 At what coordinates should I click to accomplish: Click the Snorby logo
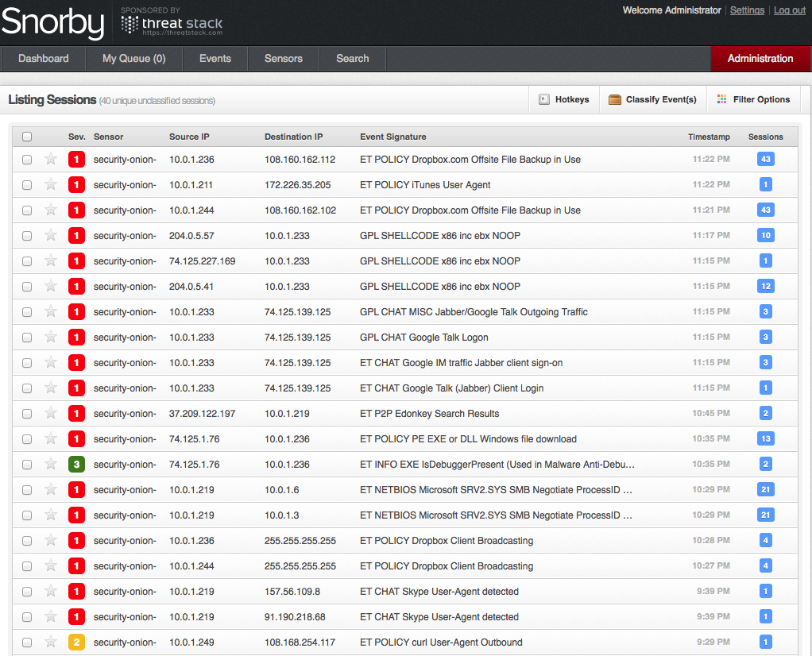coord(52,23)
